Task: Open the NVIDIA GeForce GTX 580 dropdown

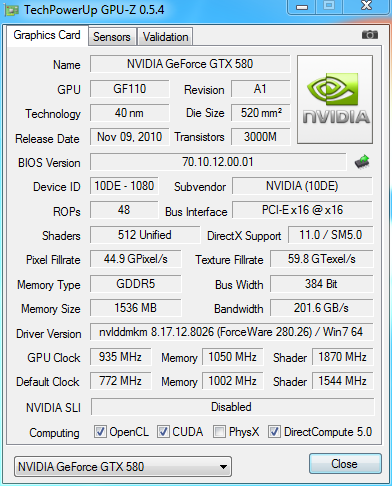Action: (123, 467)
